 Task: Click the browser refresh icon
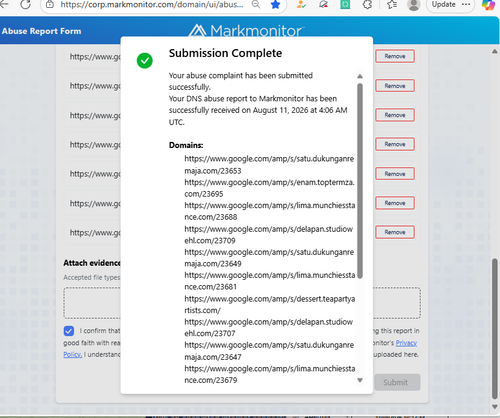point(25,5)
